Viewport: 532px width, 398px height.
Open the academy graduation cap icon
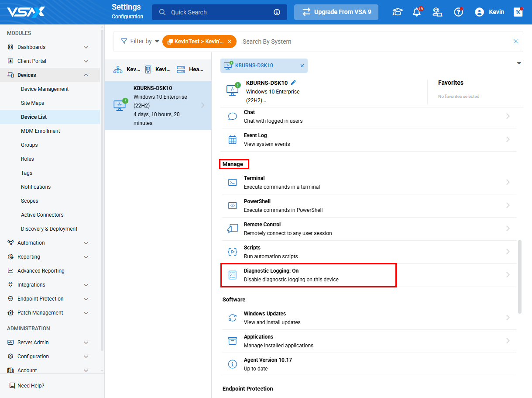pyautogui.click(x=397, y=12)
